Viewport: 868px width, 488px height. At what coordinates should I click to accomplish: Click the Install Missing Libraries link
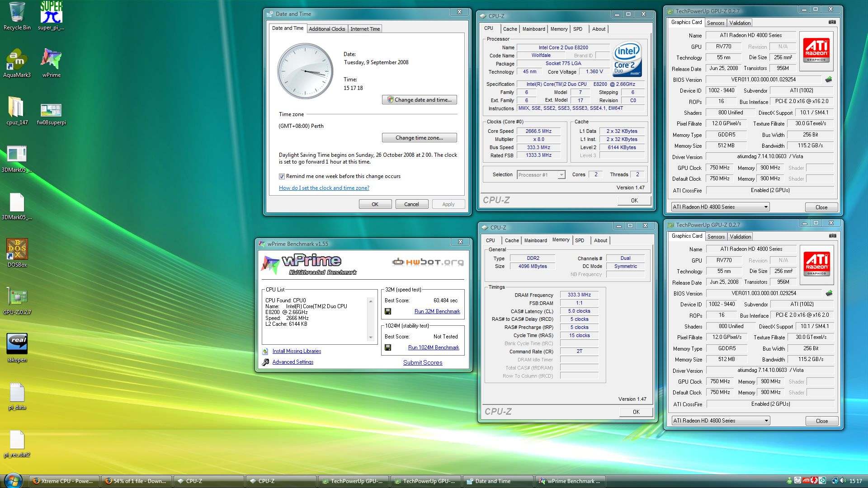pos(297,351)
